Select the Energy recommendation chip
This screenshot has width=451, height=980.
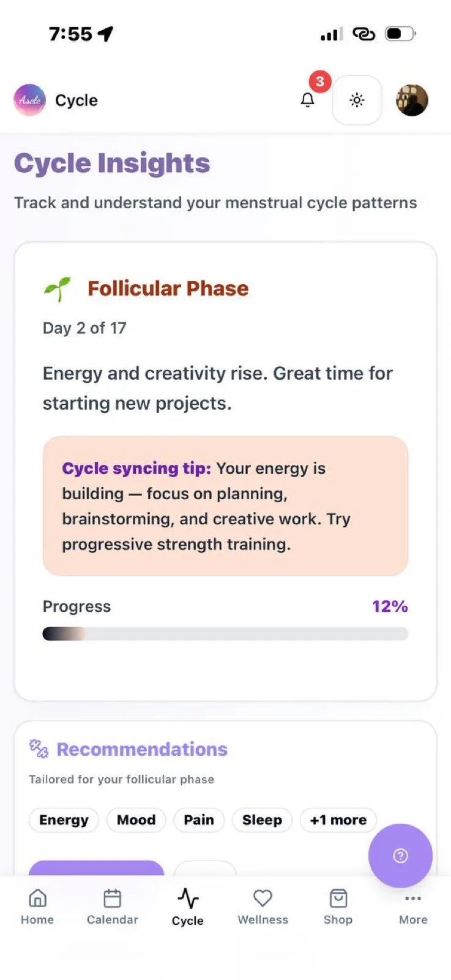pos(64,820)
